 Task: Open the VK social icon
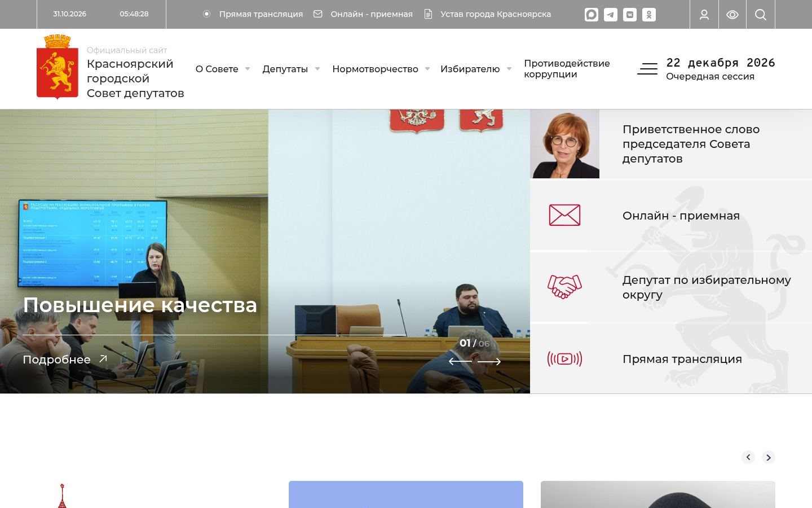[630, 15]
